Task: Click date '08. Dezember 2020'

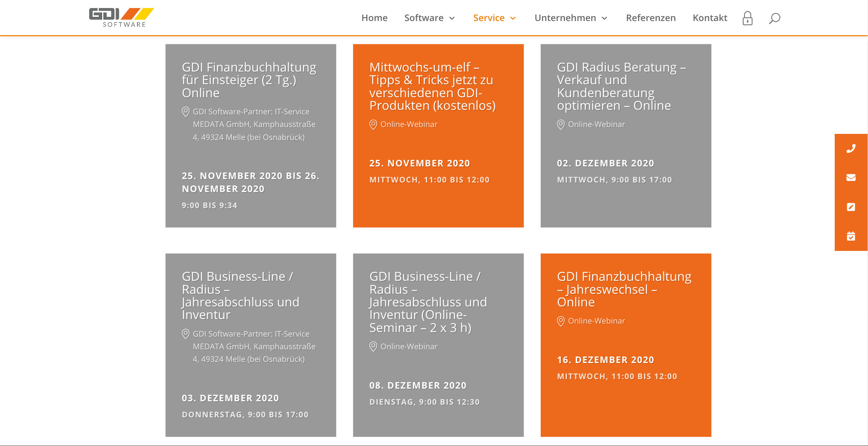Action: pyautogui.click(x=418, y=386)
